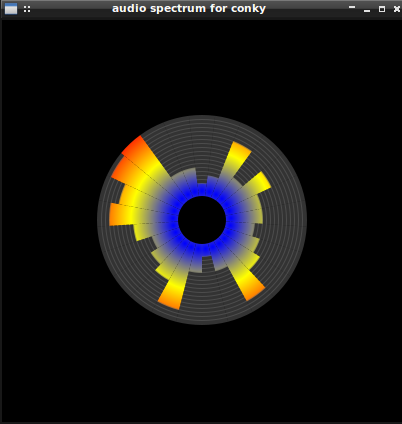Maximize the audio spectrum window

click(x=382, y=9)
